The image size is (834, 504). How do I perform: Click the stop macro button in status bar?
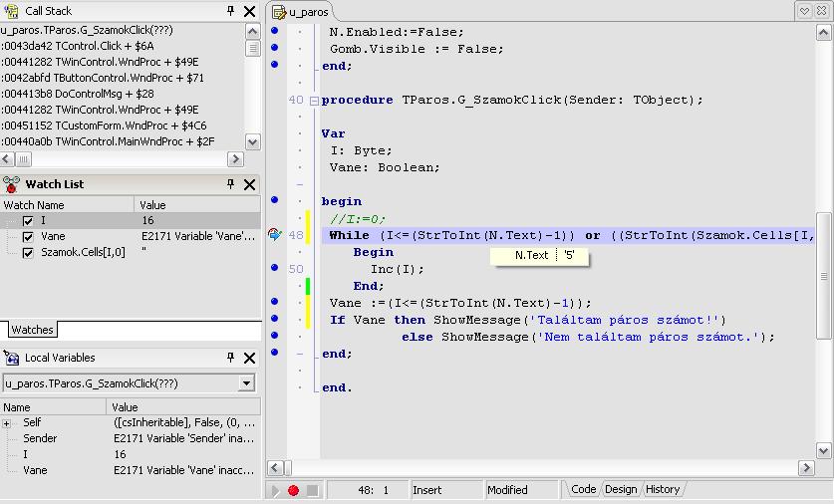312,490
